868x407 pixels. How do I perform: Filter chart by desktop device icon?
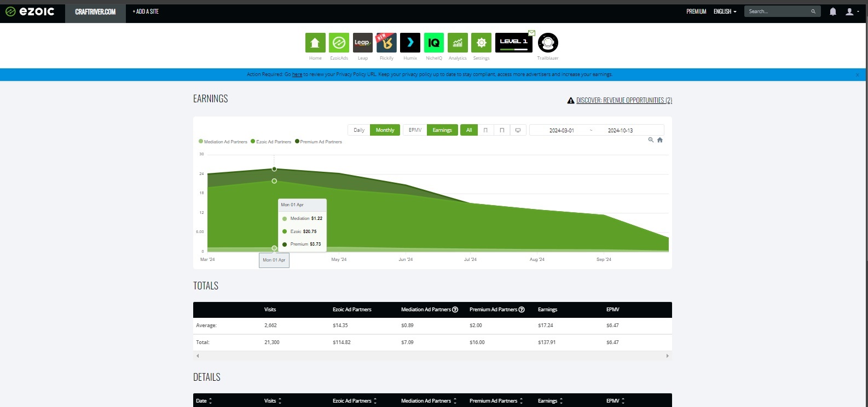click(x=518, y=130)
